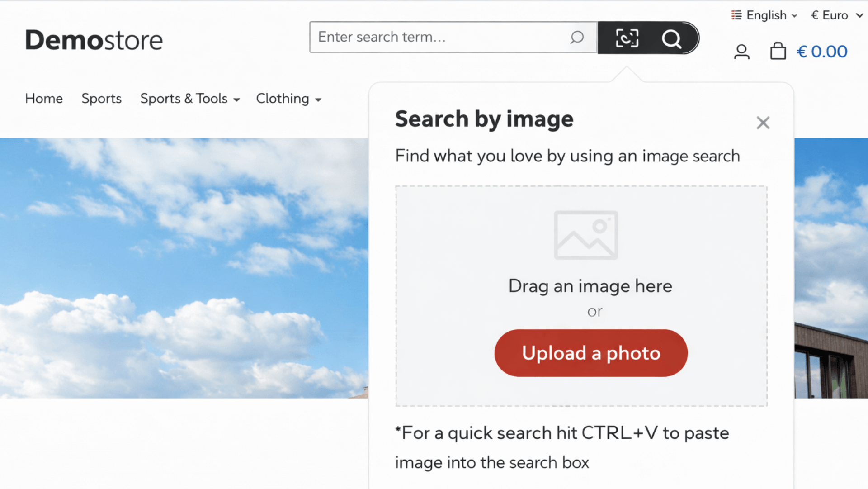
Task: Click the image placeholder icon in the dropzone
Action: (x=585, y=234)
